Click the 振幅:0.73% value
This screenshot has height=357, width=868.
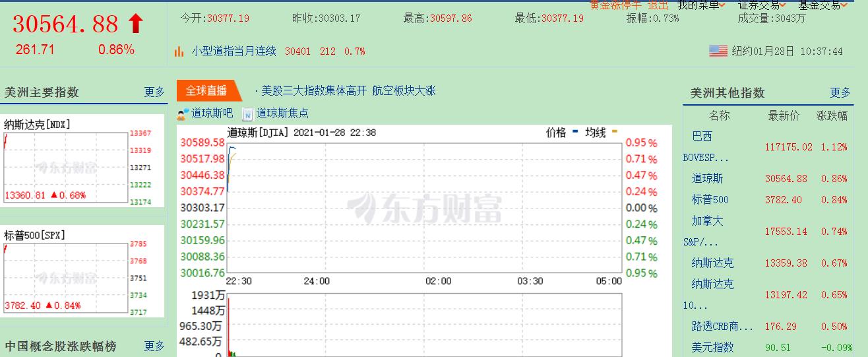653,18
